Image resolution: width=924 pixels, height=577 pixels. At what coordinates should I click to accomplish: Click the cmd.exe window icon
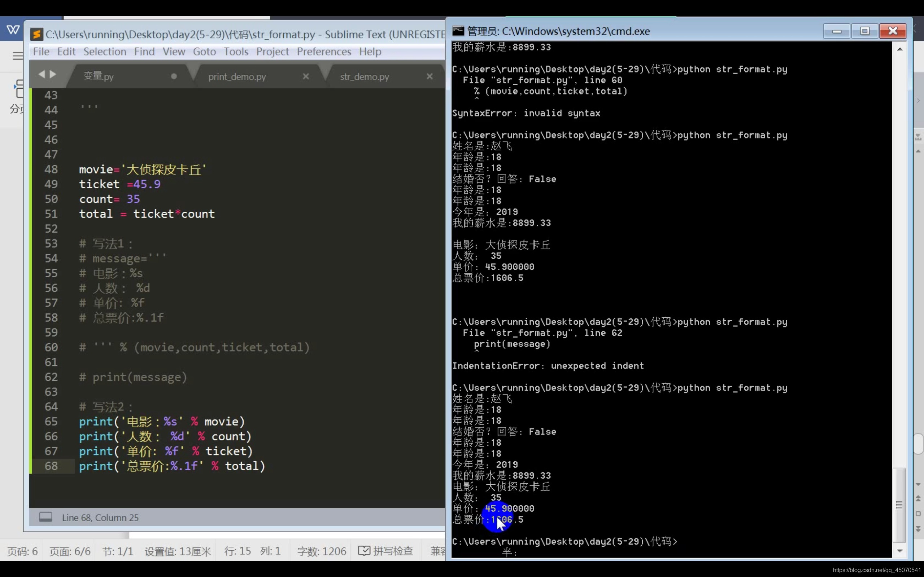click(x=458, y=31)
